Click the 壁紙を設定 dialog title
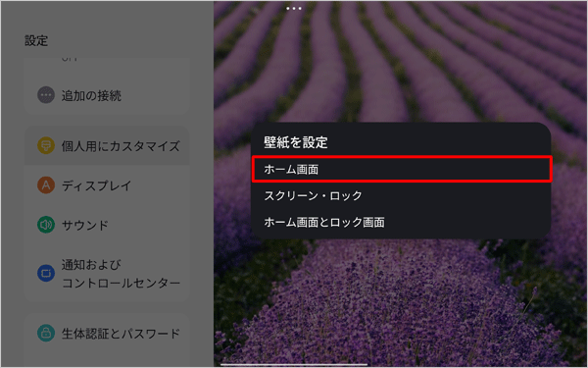The height and width of the screenshot is (368, 588). click(296, 142)
